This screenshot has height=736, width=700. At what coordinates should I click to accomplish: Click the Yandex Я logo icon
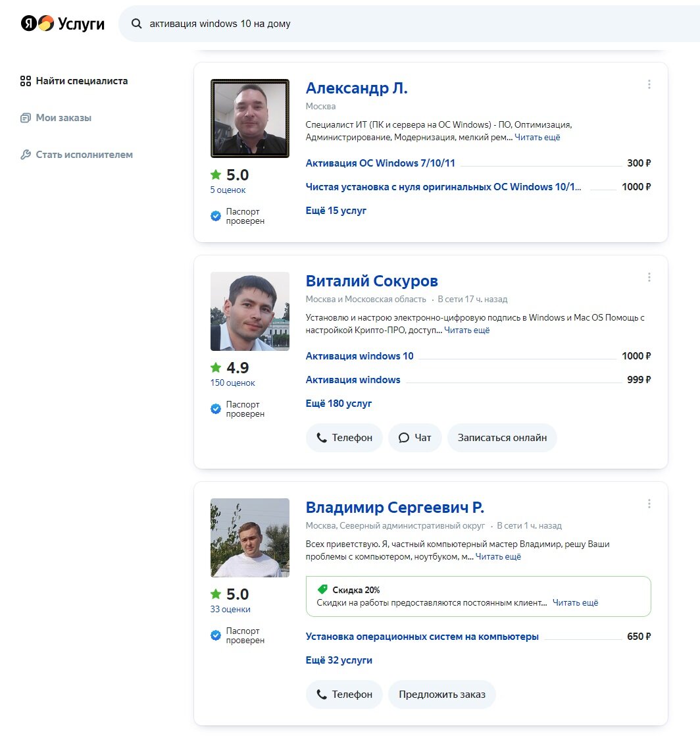29,23
